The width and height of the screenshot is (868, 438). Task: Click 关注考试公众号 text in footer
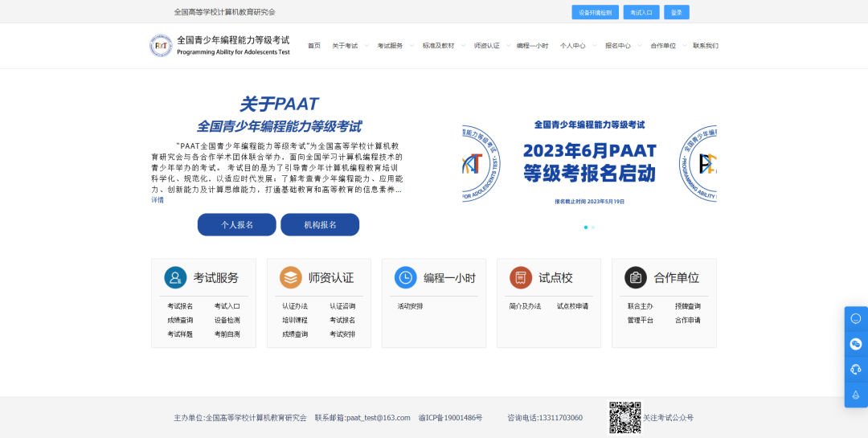(x=668, y=418)
